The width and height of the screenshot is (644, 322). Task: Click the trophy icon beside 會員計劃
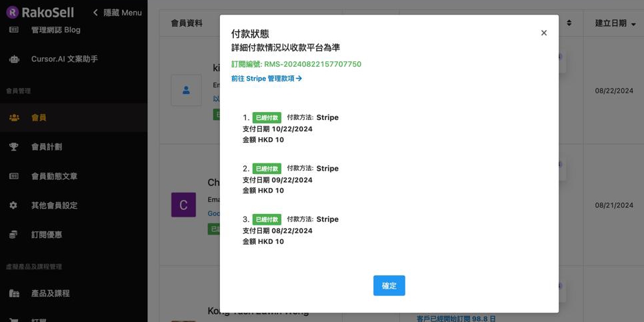pyautogui.click(x=14, y=147)
